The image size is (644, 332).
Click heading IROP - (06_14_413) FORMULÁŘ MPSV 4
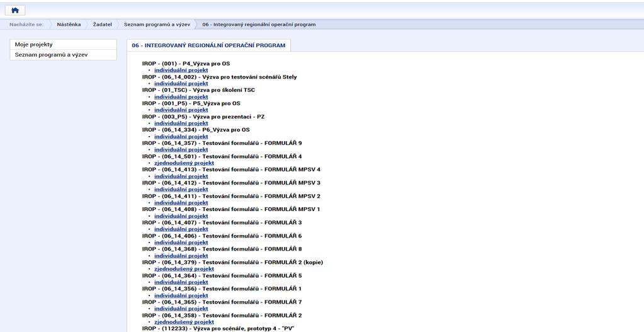click(231, 169)
